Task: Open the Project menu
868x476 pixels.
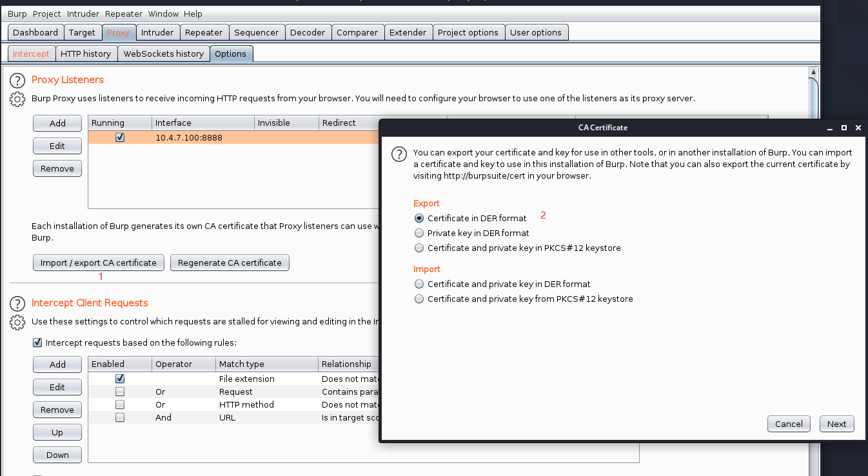Action: tap(46, 14)
